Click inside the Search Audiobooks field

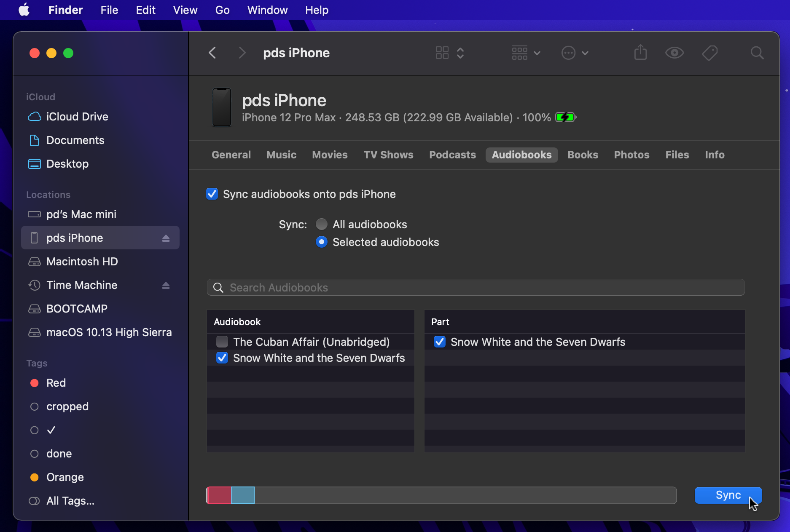[476, 288]
